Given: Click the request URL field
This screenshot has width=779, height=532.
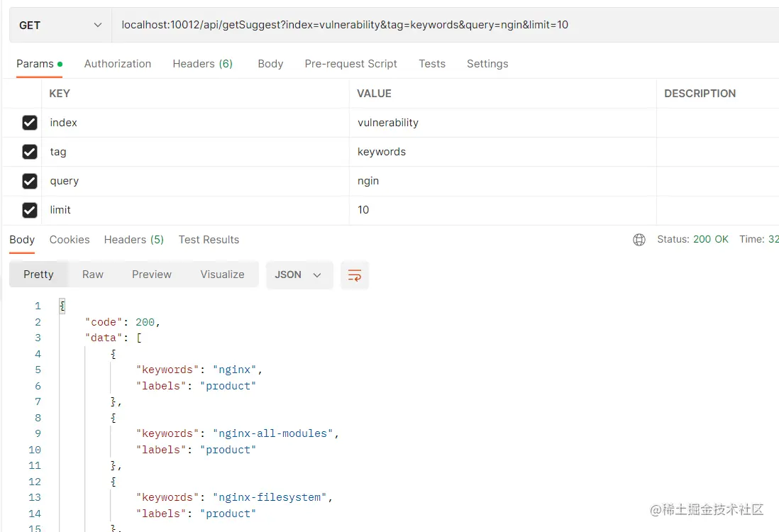Looking at the screenshot, I should coord(426,25).
